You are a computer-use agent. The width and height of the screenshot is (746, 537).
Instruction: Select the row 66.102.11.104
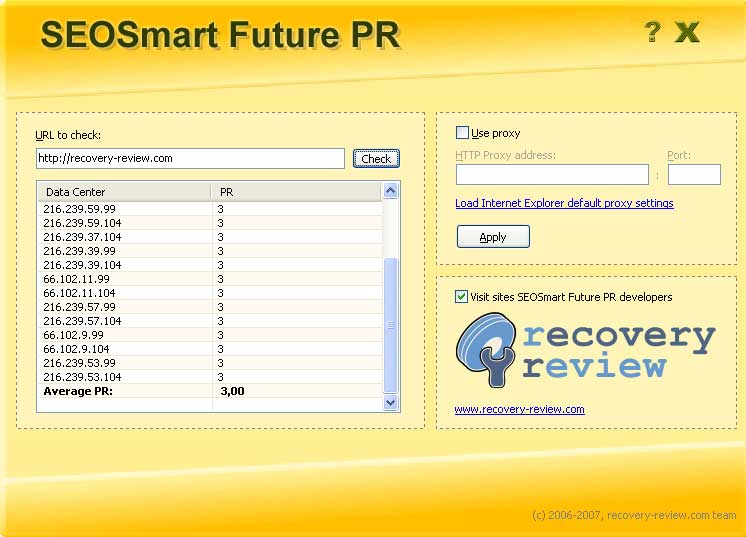pyautogui.click(x=210, y=293)
